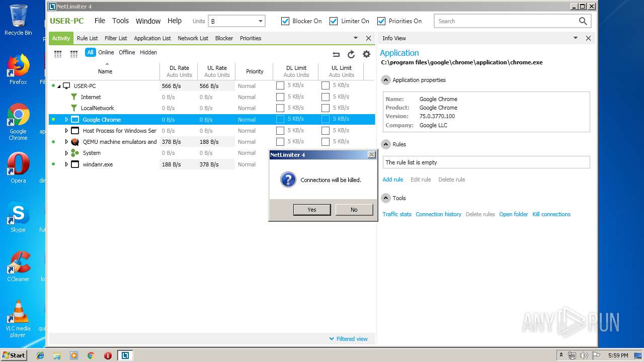Screen dimensions: 644x362
Task: Enable UL Limit checkbox for USER-PC
Action: tap(326, 85)
